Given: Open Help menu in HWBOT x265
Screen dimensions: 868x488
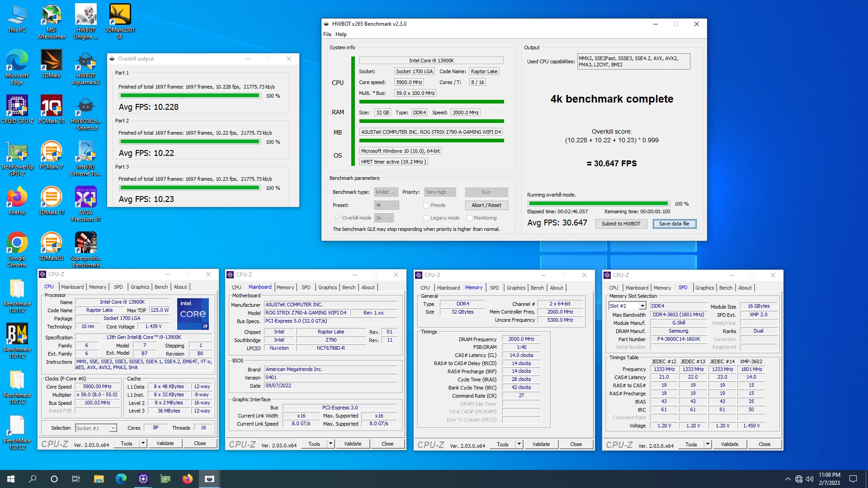Looking at the screenshot, I should (341, 34).
